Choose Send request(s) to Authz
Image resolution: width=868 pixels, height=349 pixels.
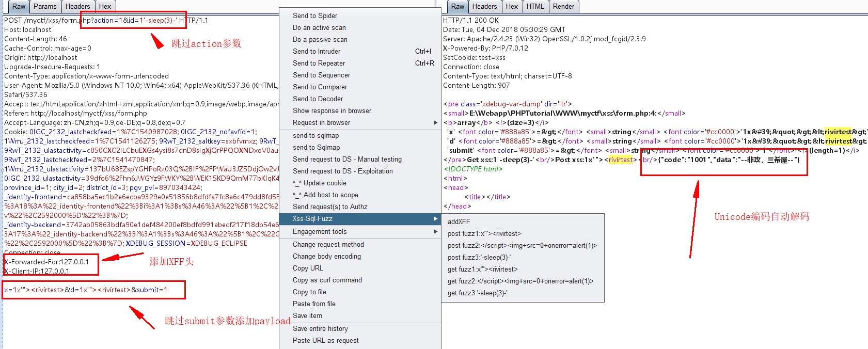click(x=360, y=207)
